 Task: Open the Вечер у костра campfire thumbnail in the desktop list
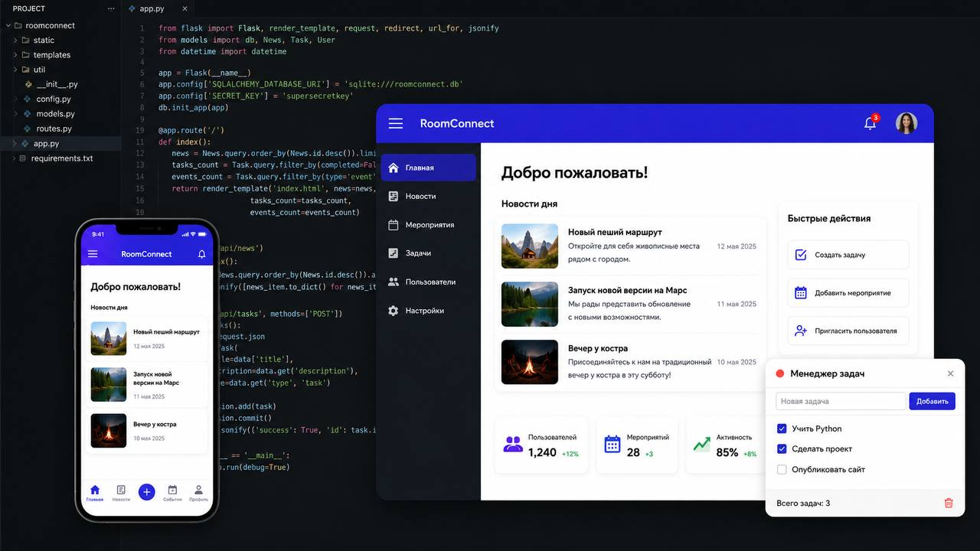click(530, 362)
